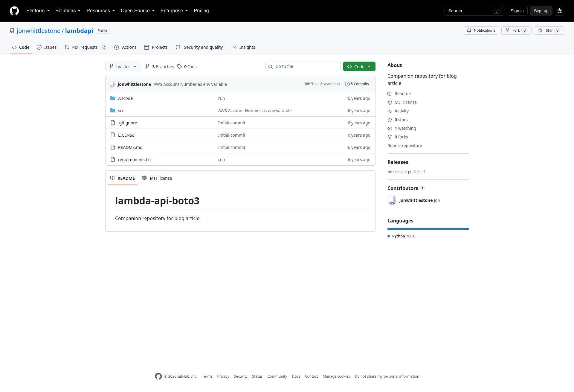
Task: Switch to the Actions tab
Action: (125, 47)
